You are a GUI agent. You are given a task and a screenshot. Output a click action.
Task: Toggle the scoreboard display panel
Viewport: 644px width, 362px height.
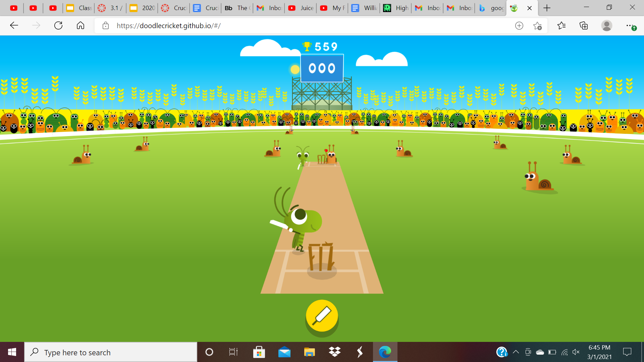pos(322,68)
